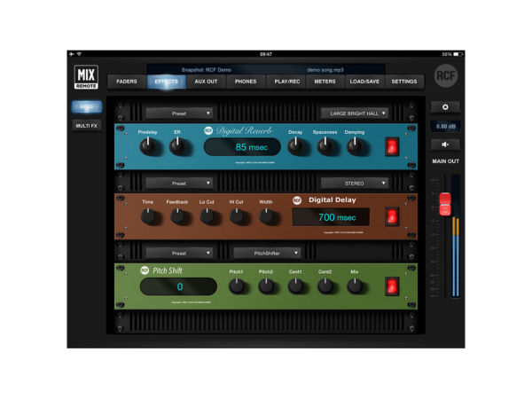Click the Main Out label
The width and height of the screenshot is (532, 399).
(x=445, y=161)
